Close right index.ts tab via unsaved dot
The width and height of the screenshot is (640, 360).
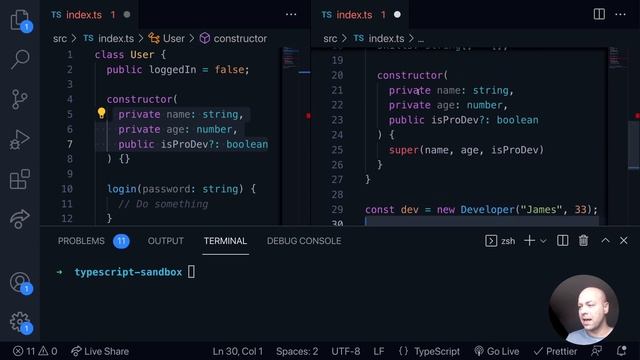(x=397, y=15)
